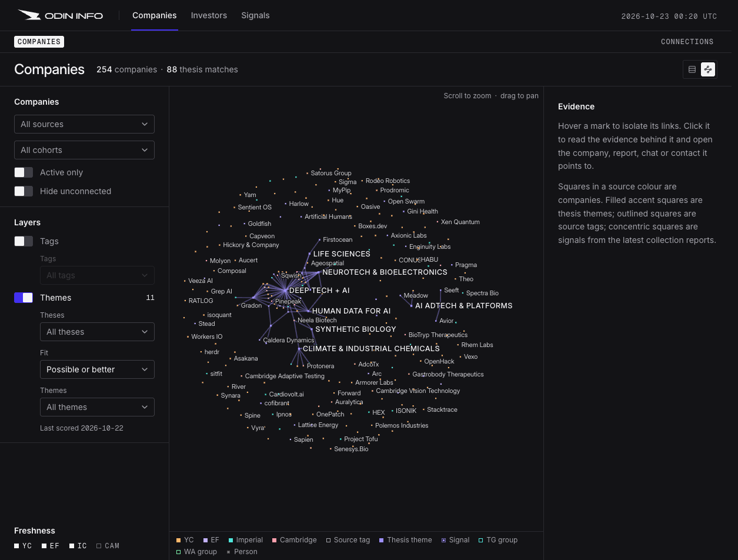738x560 pixels.
Task: Click the Last scored 2026-10-22 text
Action: coord(82,428)
